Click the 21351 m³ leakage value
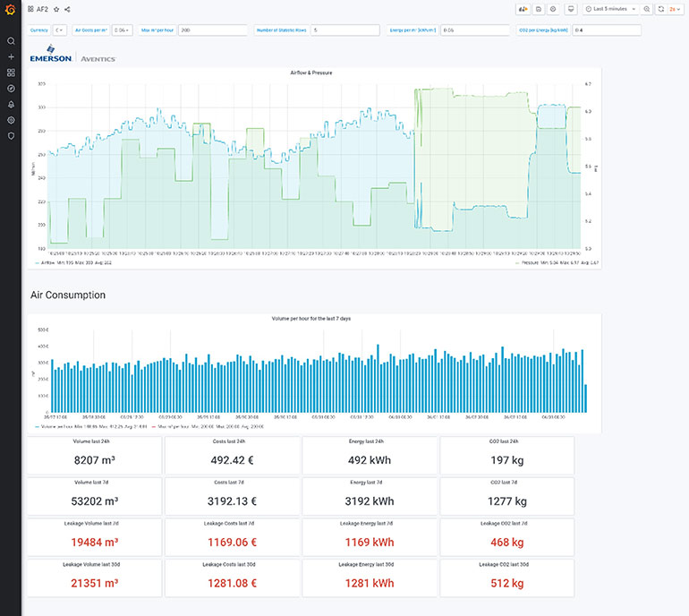The height and width of the screenshot is (616, 689). click(x=95, y=583)
